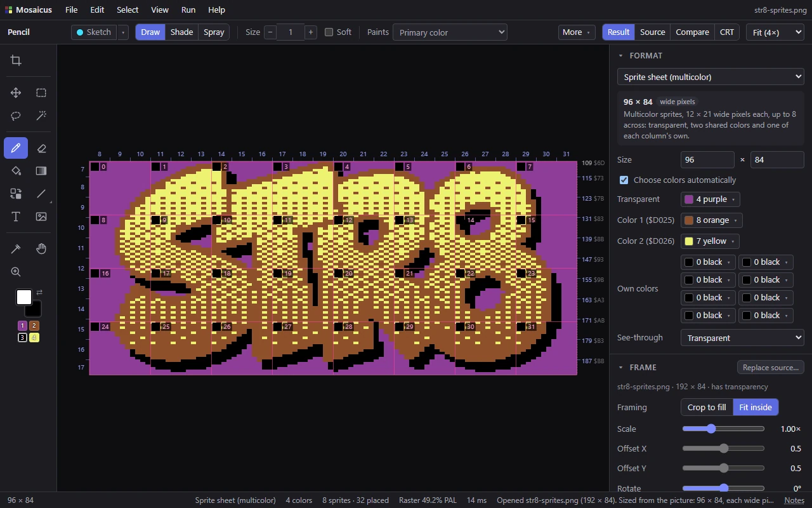812x508 pixels.
Task: Open the Paints Primary color dropdown
Action: (x=450, y=32)
